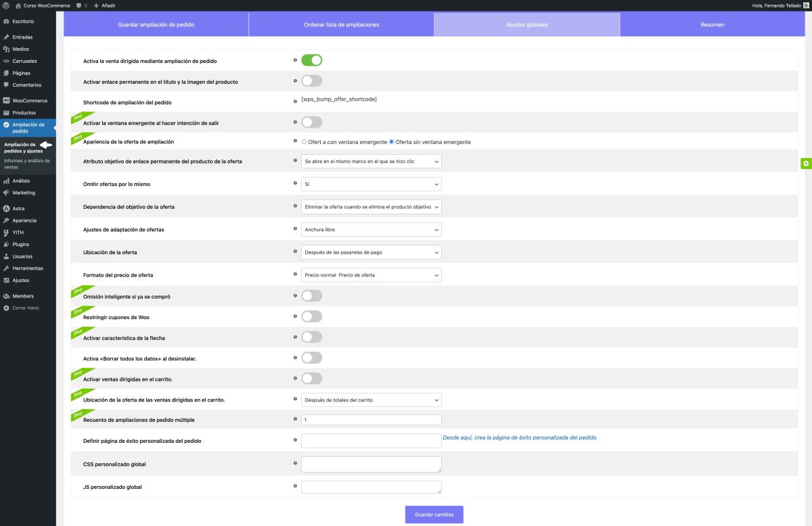Toggle Activa «Borrar todos los datos» al desinstalar
Image resolution: width=812 pixels, height=526 pixels.
pos(311,358)
